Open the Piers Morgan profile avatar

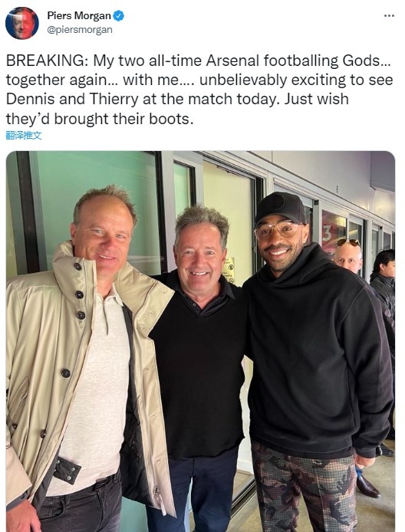(x=22, y=23)
